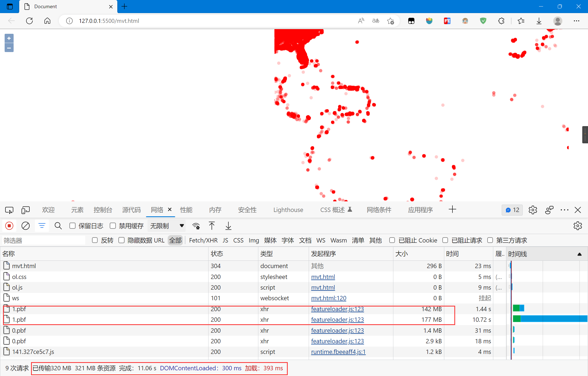Switch to the 应用程序 tab

(x=420, y=210)
